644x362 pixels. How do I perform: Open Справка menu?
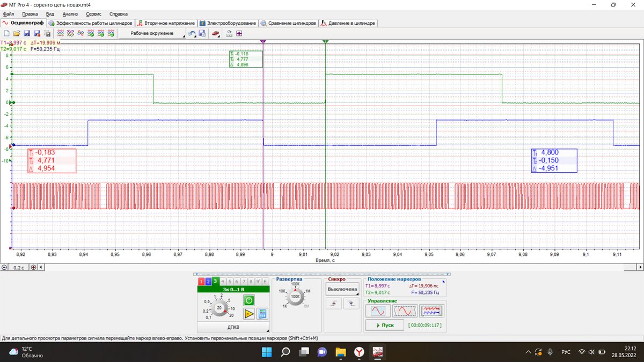coord(119,14)
